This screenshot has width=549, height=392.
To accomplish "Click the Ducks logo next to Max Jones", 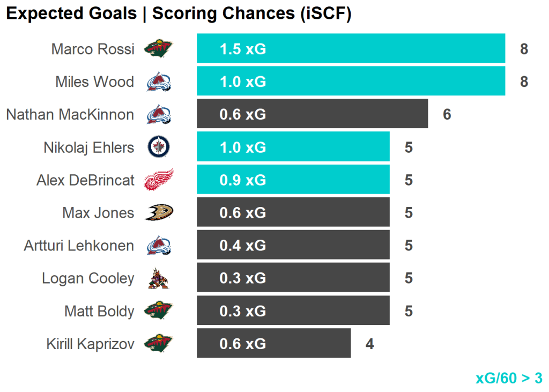I will pyautogui.click(x=159, y=213).
